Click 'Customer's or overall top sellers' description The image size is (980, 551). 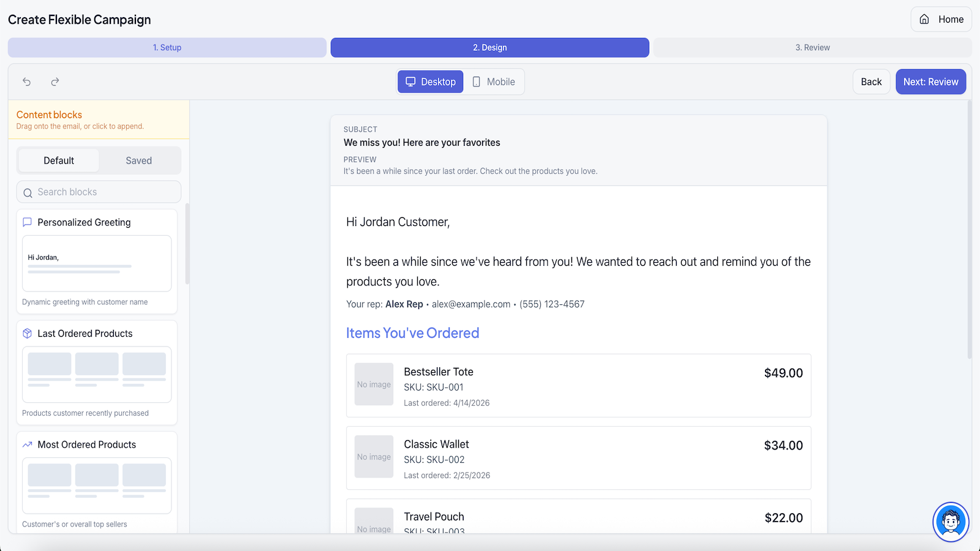click(75, 524)
